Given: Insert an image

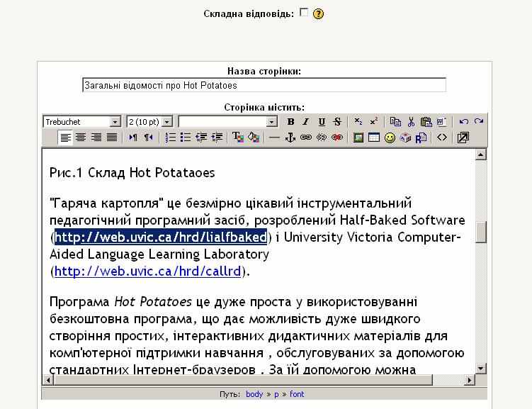Looking at the screenshot, I should pyautogui.click(x=358, y=138).
